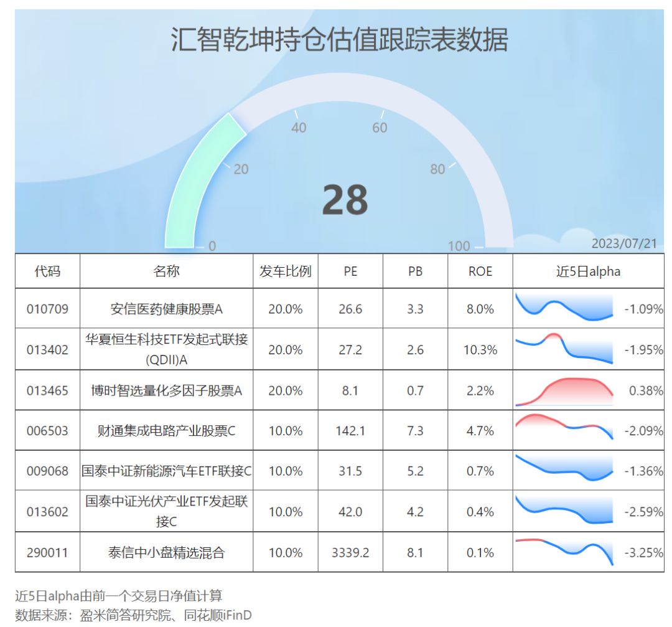Click the ROE column header
This screenshot has height=627, width=672.
pos(480,271)
